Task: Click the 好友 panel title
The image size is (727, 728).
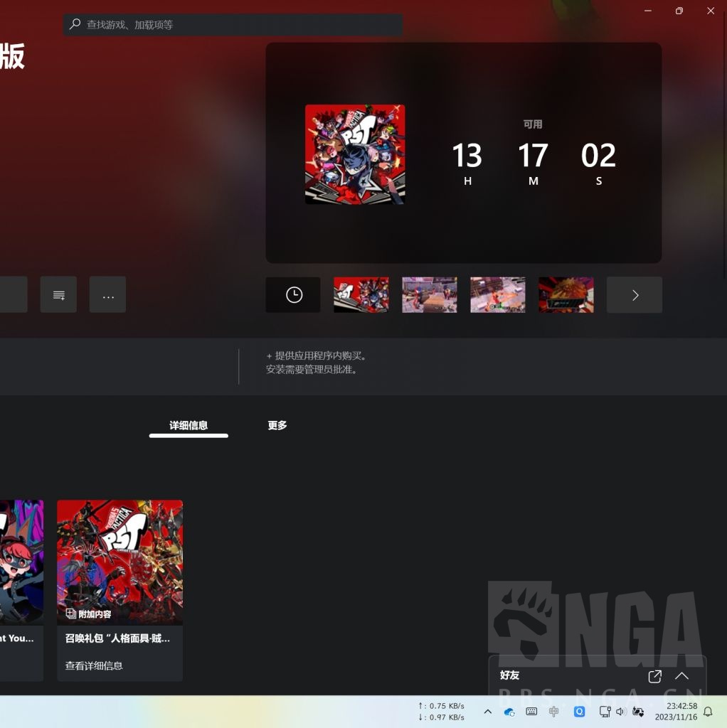Action: (x=509, y=675)
